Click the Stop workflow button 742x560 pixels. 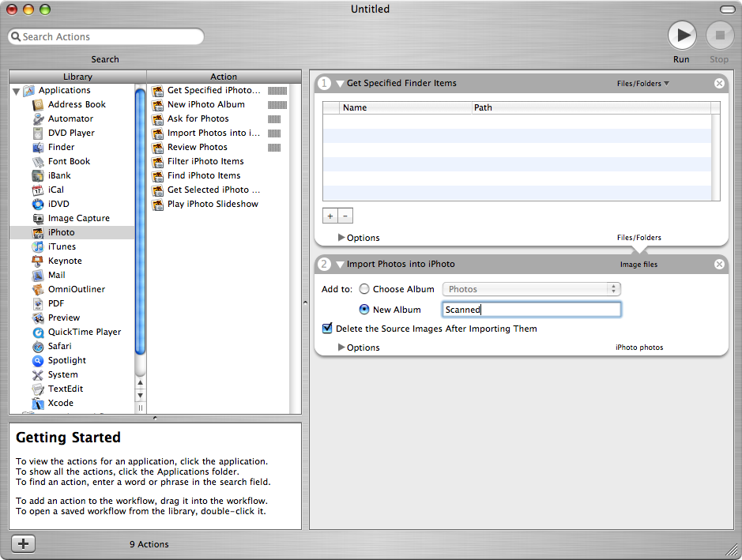coord(720,35)
